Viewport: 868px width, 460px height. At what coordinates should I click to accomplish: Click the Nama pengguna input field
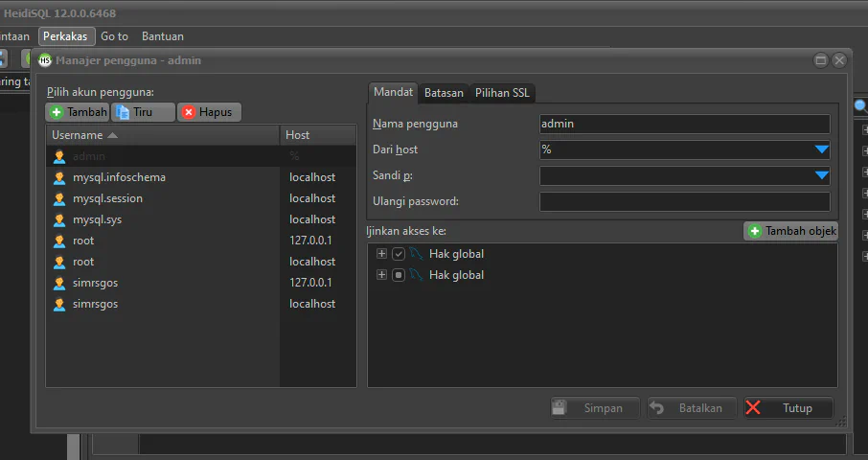pos(685,124)
